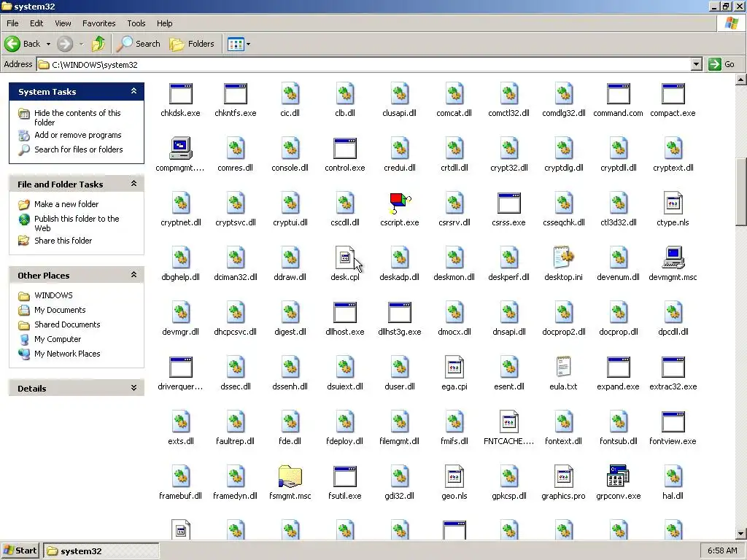The height and width of the screenshot is (560, 747).
Task: Go up one folder level
Action: click(98, 44)
